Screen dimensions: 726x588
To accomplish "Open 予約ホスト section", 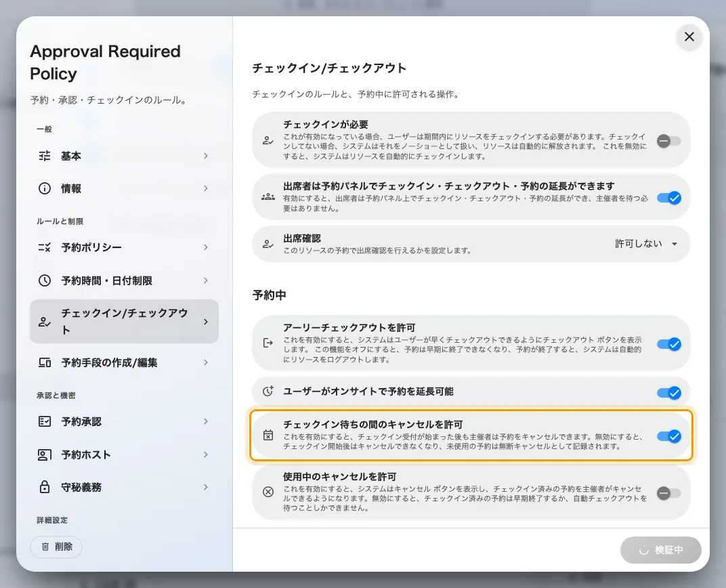I will pos(124,455).
